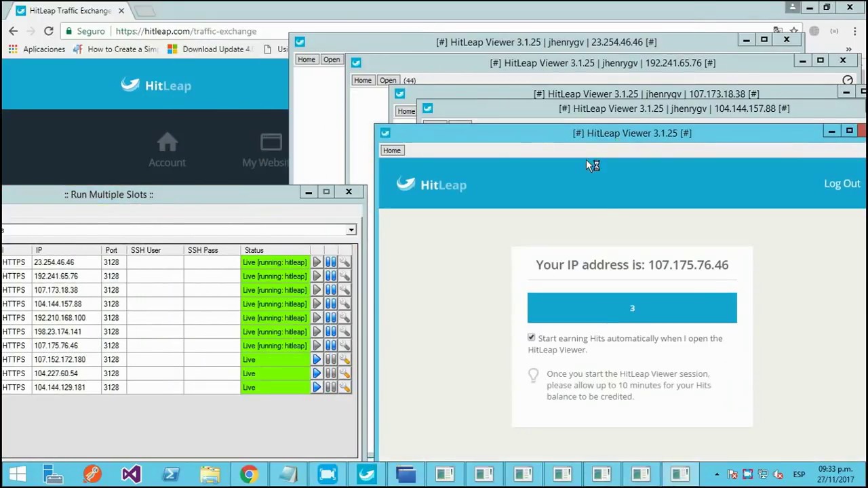Pause the running slot 104.144.157.88

point(330,304)
